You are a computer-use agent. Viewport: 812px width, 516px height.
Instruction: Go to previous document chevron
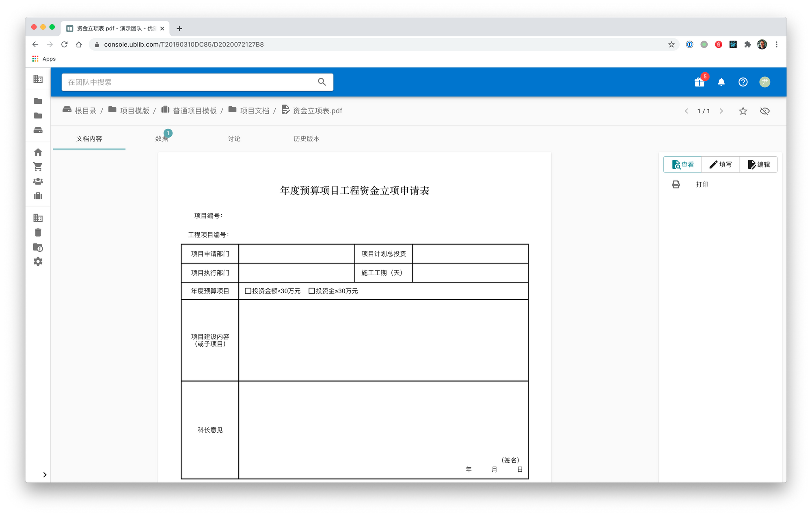coord(686,111)
